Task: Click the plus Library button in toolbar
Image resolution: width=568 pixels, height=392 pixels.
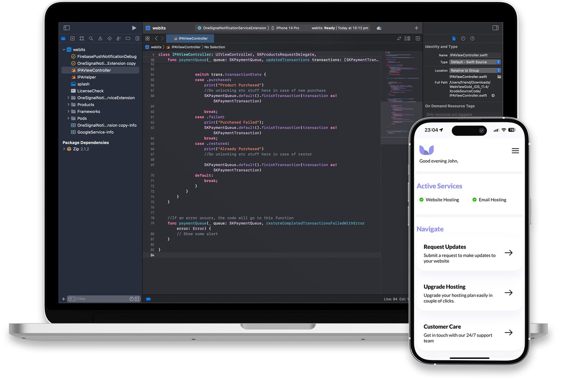Action: point(416,28)
